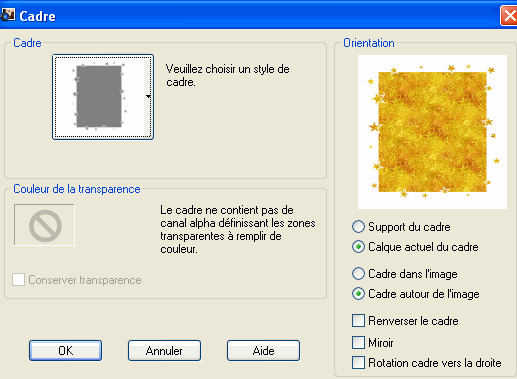This screenshot has width=517, height=379.
Task: Tick the Miroir checkbox
Action: click(x=358, y=342)
